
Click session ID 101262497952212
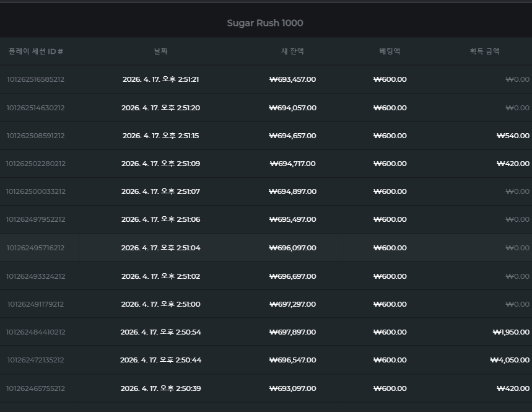pyautogui.click(x=36, y=219)
